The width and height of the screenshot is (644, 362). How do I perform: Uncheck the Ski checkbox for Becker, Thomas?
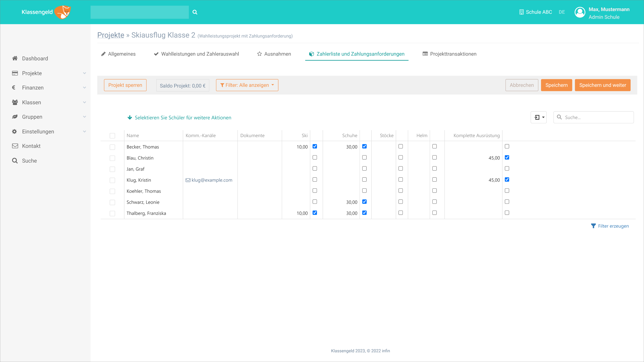[x=314, y=146]
